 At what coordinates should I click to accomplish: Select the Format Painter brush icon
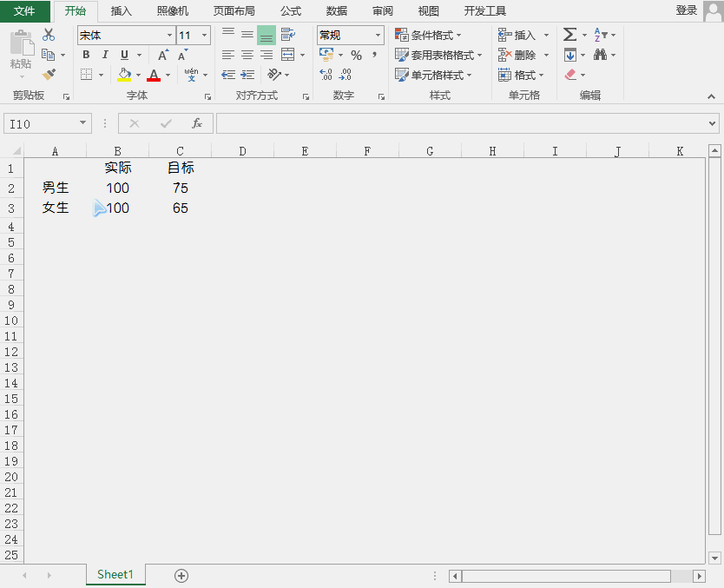tap(49, 75)
